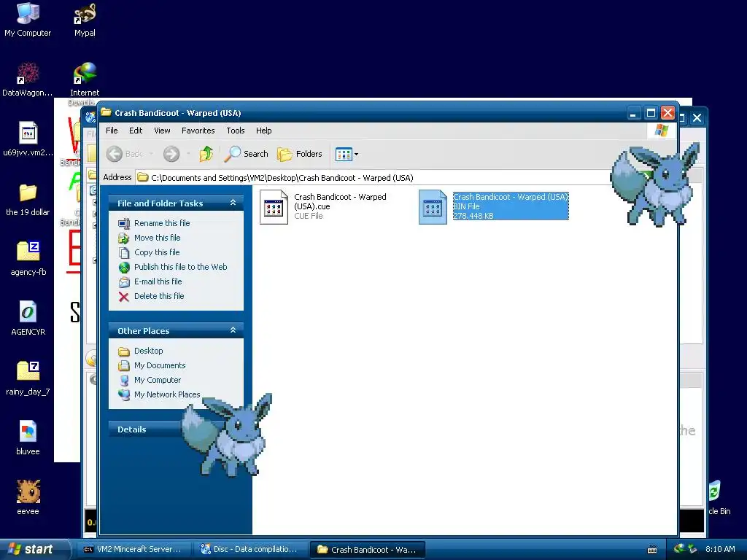Open the Search pane in Explorer
The image size is (747, 560).
coord(247,154)
